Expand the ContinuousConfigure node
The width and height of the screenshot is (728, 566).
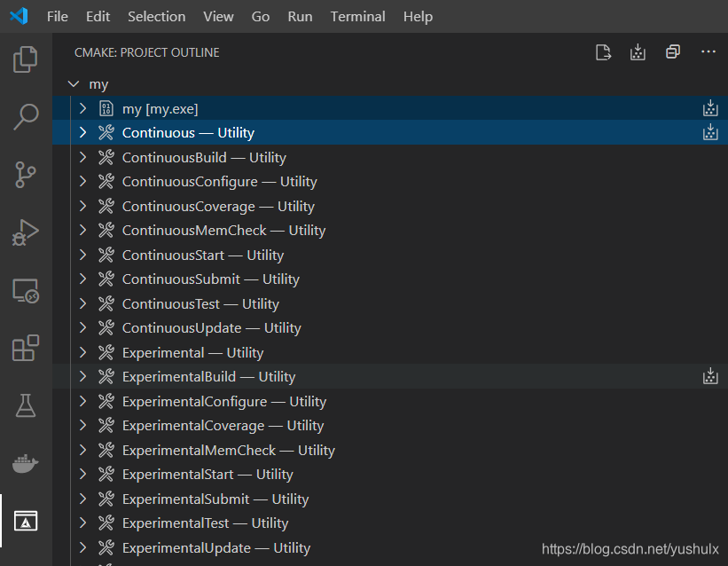(x=82, y=182)
